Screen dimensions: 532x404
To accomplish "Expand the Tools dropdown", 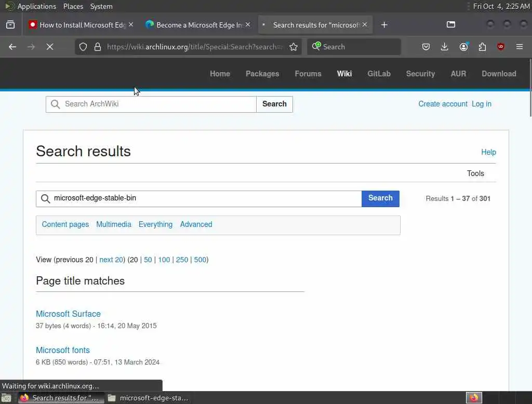I will 475,173.
